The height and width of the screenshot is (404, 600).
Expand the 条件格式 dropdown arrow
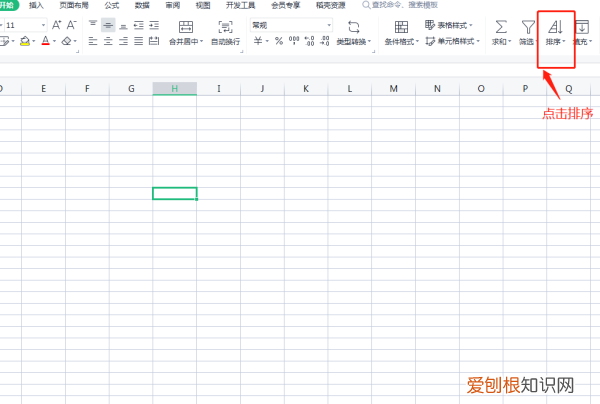click(x=417, y=41)
